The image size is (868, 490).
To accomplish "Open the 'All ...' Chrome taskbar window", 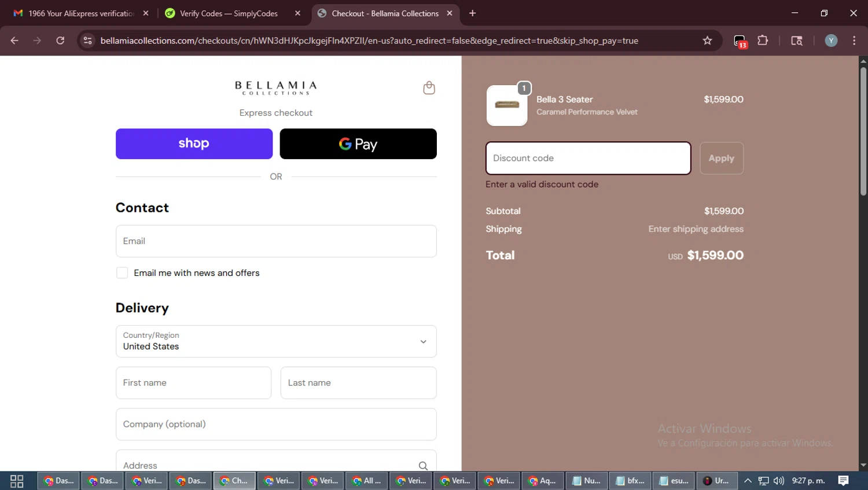I will coord(367,481).
